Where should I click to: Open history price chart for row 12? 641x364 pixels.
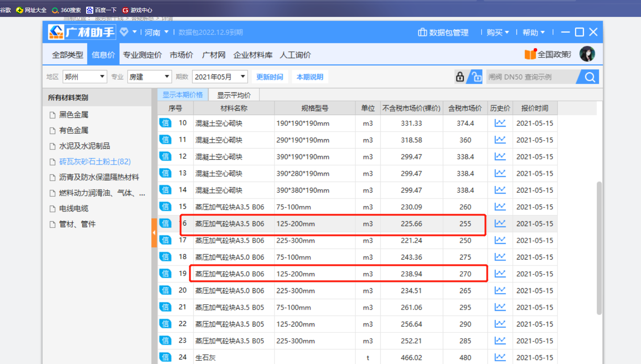click(500, 157)
